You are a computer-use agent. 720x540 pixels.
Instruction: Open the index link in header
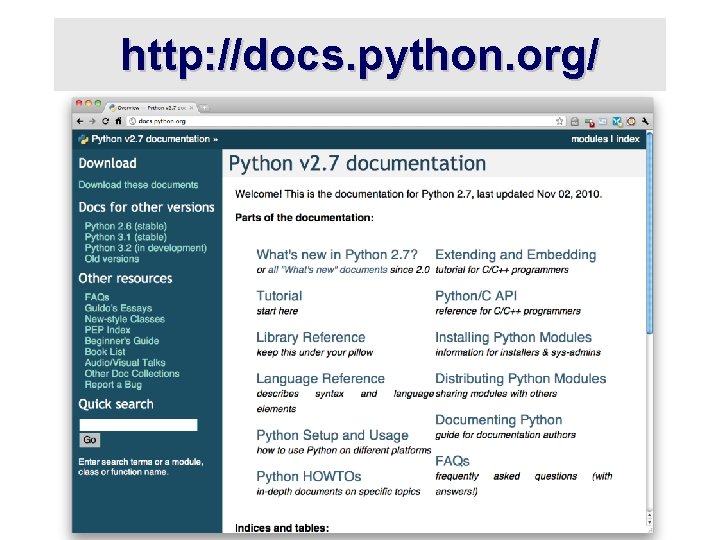(x=628, y=139)
